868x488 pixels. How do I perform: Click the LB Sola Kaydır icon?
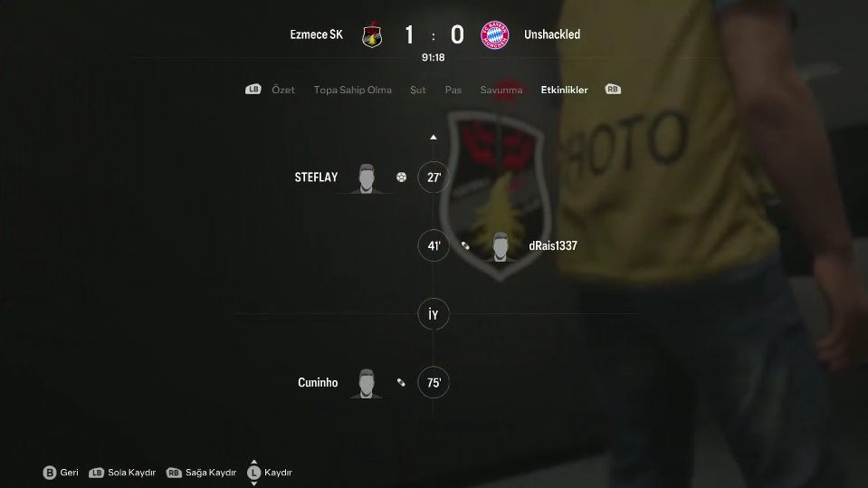(96, 473)
